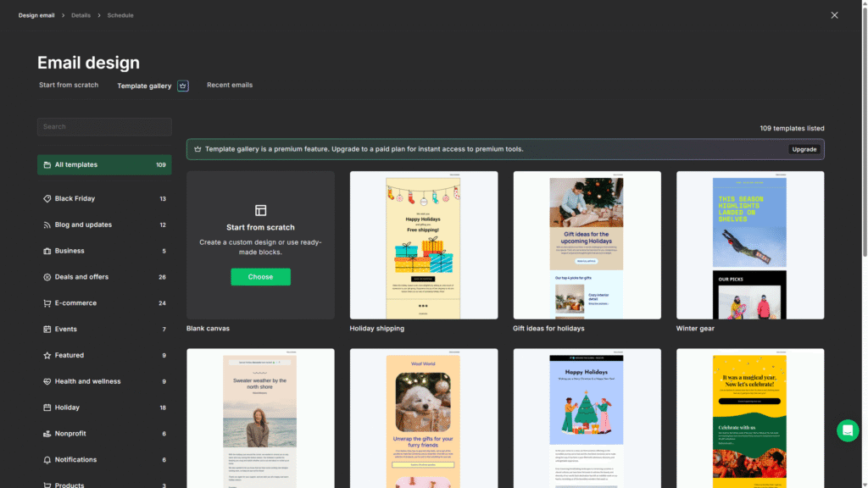Filter by Deals and offers category
The height and width of the screenshot is (488, 868).
coord(81,277)
